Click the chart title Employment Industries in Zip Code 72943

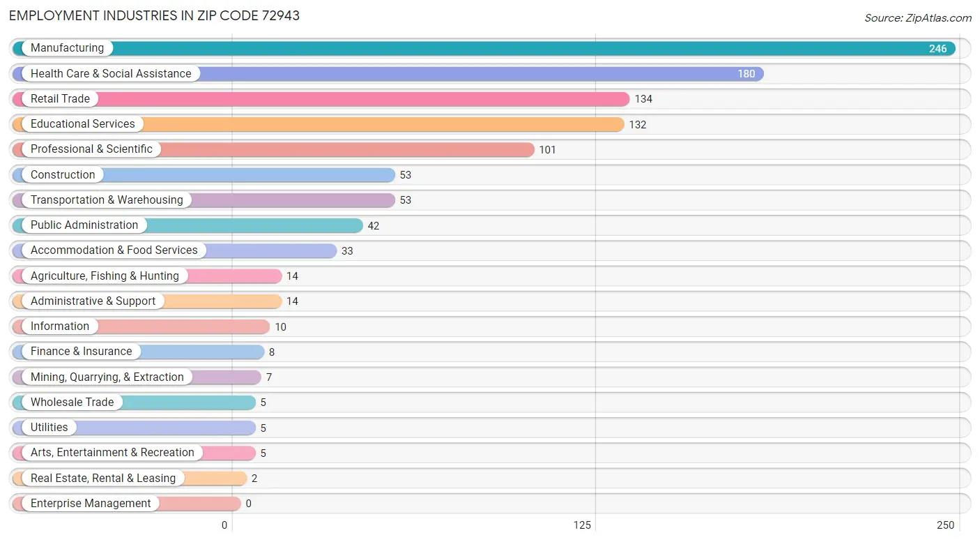coord(155,15)
